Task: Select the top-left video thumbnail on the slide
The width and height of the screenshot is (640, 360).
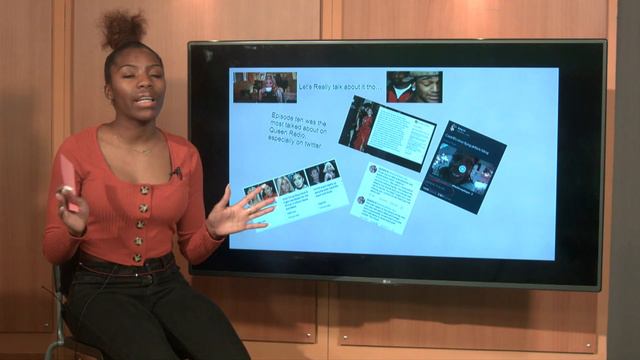Action: click(265, 87)
